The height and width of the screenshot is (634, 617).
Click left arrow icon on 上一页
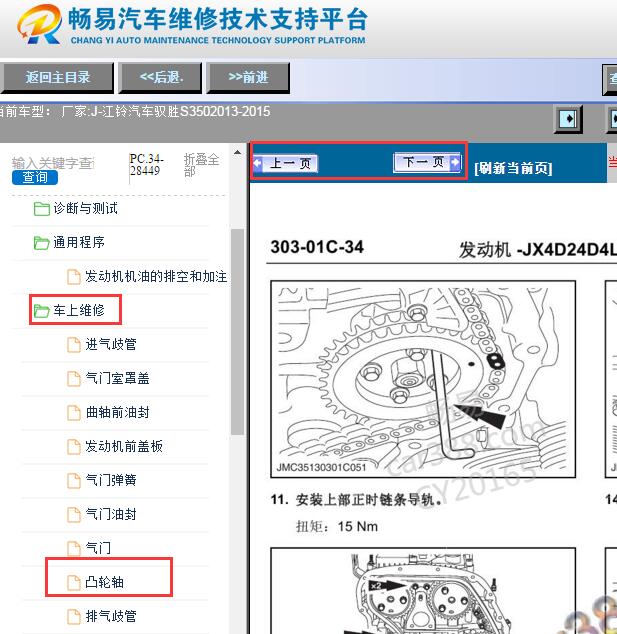(x=258, y=164)
